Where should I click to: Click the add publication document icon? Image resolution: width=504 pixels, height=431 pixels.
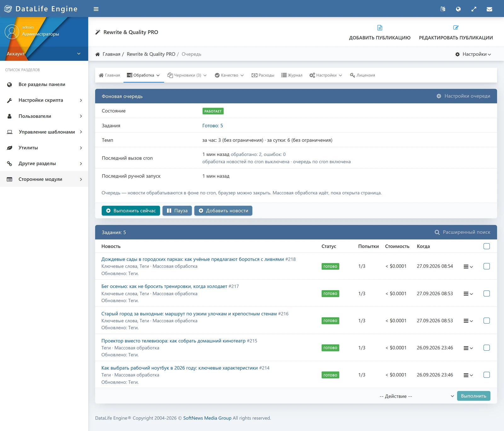click(x=380, y=28)
